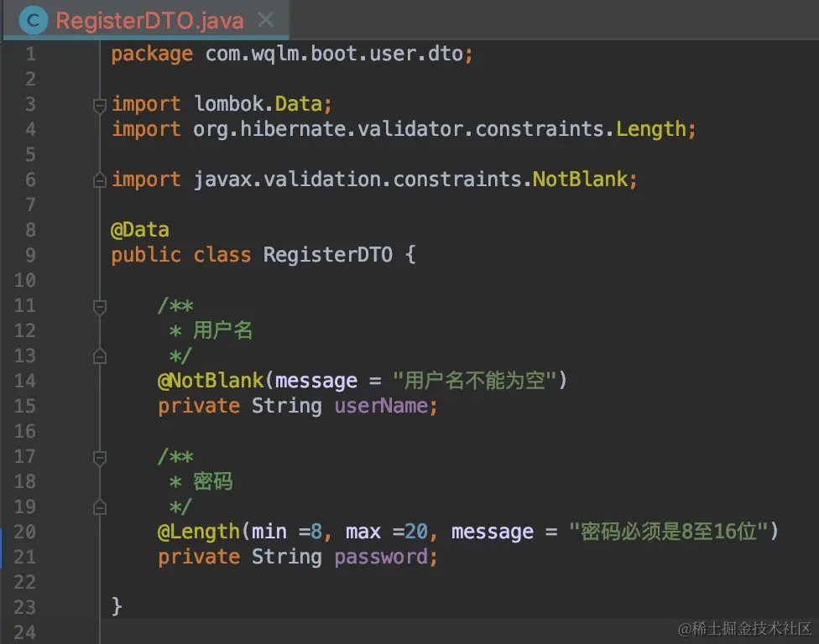Click the string "用户名不能为空"
The height and width of the screenshot is (644, 819).
474,381
